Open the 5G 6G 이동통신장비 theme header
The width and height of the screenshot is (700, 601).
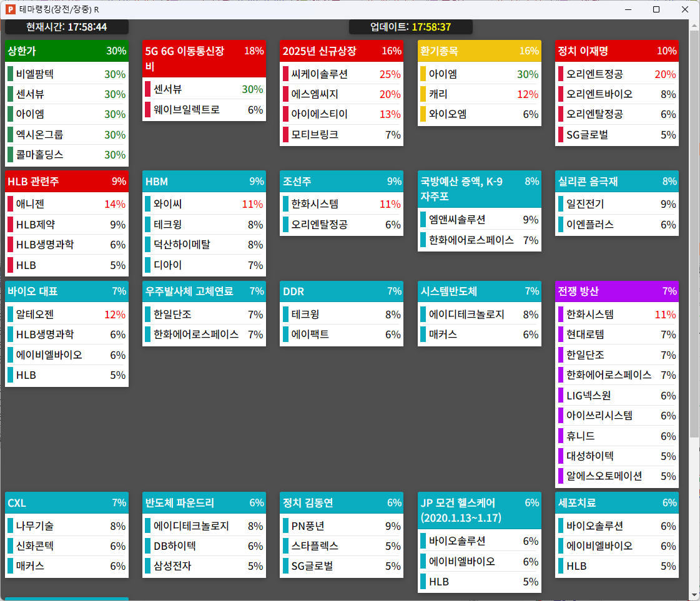click(204, 59)
